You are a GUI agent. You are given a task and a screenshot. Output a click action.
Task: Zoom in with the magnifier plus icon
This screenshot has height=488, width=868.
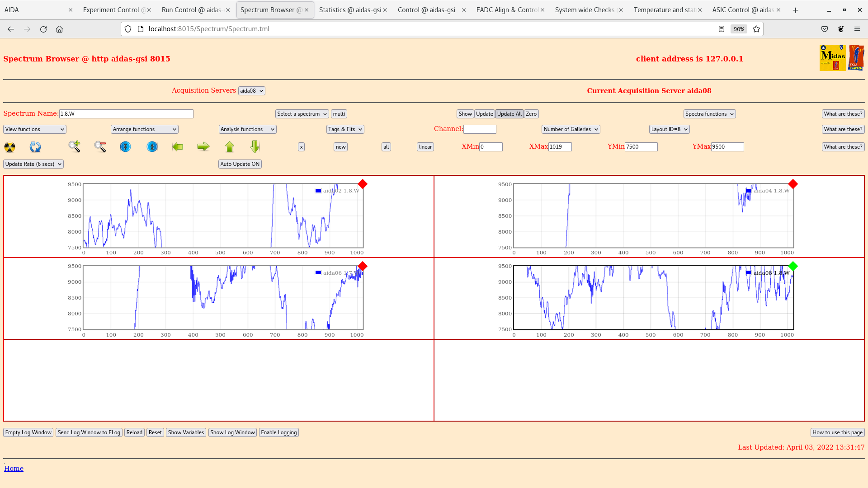(74, 146)
